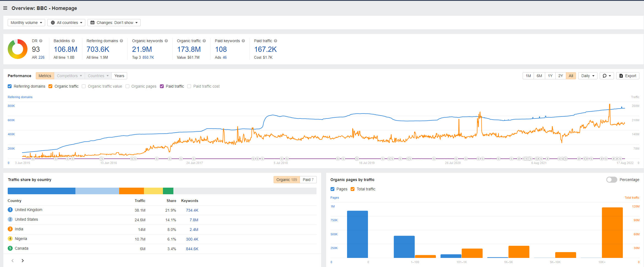Click the Canada rank 5 badge
Viewport: 644px width, 267px height.
pyautogui.click(x=10, y=248)
